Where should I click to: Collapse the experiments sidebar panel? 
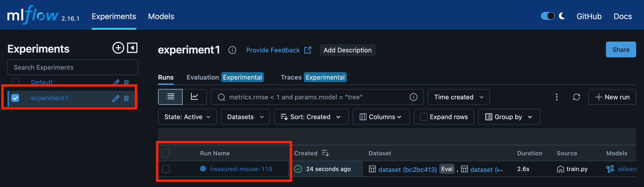pyautogui.click(x=132, y=48)
